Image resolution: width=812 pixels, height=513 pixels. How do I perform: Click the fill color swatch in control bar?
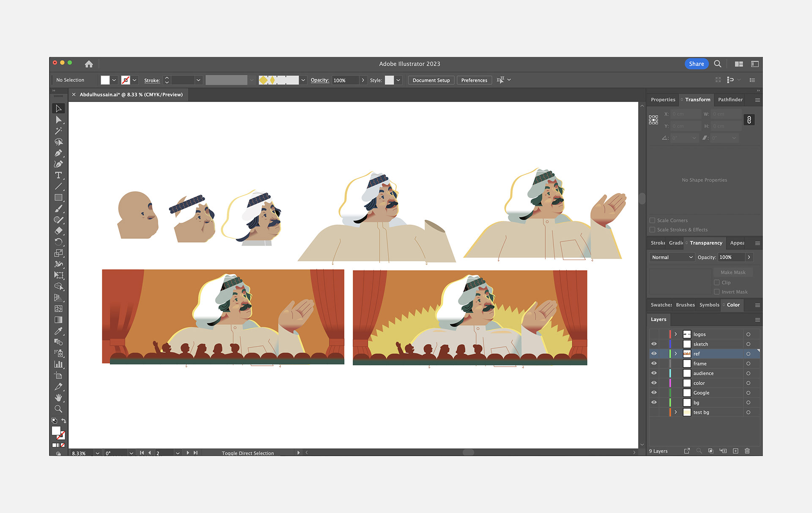pyautogui.click(x=105, y=80)
